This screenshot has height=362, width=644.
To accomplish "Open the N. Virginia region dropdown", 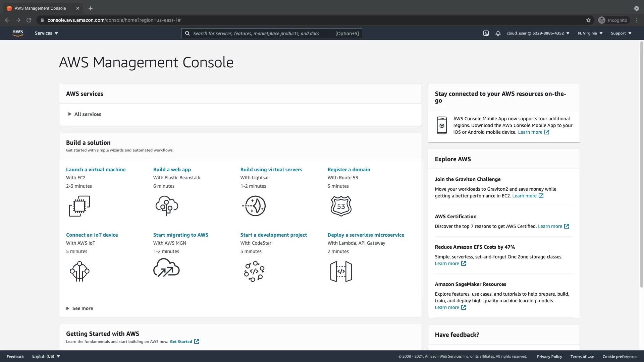I will pyautogui.click(x=590, y=33).
